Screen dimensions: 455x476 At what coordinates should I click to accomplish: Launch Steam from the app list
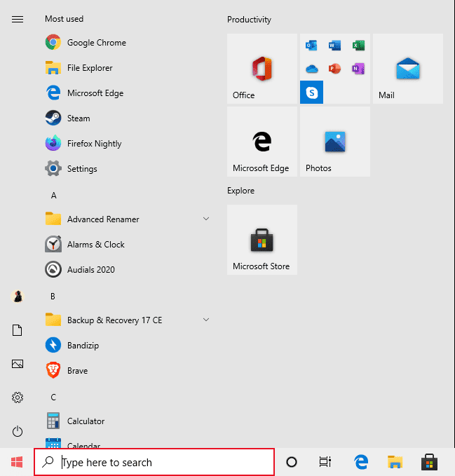(128, 118)
